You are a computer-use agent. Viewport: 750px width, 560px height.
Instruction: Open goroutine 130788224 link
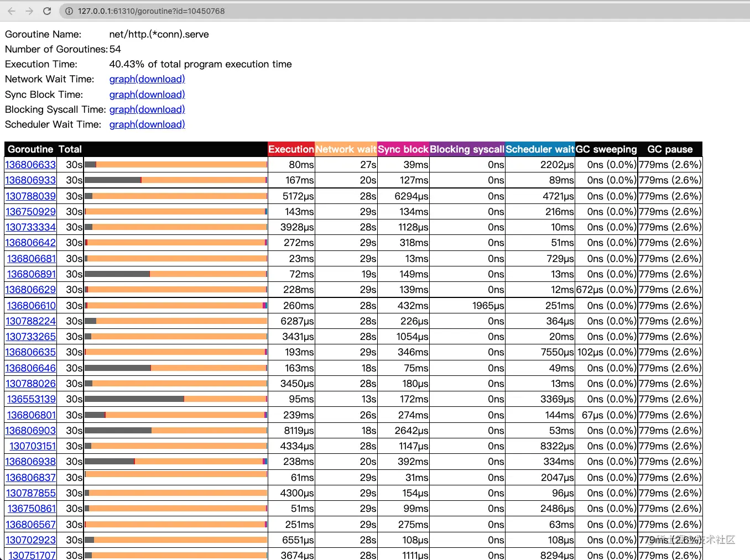30,321
